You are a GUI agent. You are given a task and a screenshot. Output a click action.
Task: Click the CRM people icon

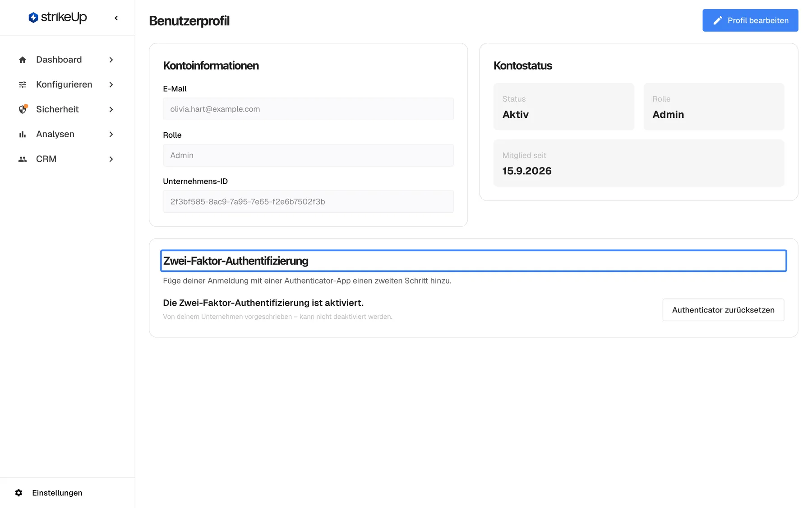tap(23, 159)
